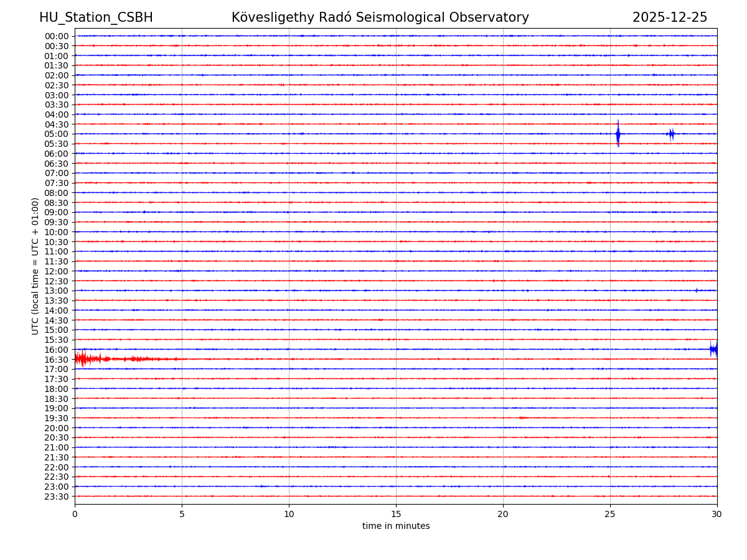Click the large blue spike on the 05:00 trace
Viewport: 747px width, 560px height.
[x=618, y=134]
